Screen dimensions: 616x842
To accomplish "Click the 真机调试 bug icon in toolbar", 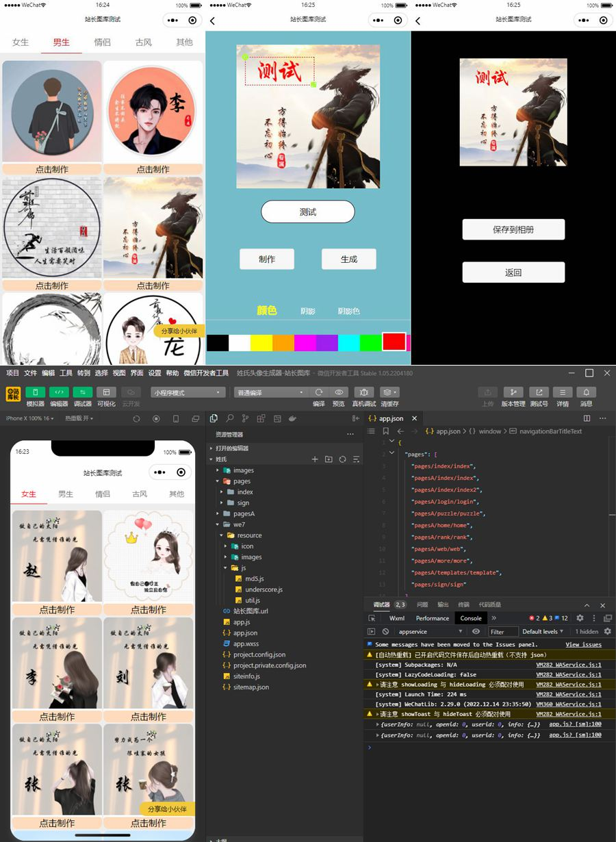I will pos(363,392).
